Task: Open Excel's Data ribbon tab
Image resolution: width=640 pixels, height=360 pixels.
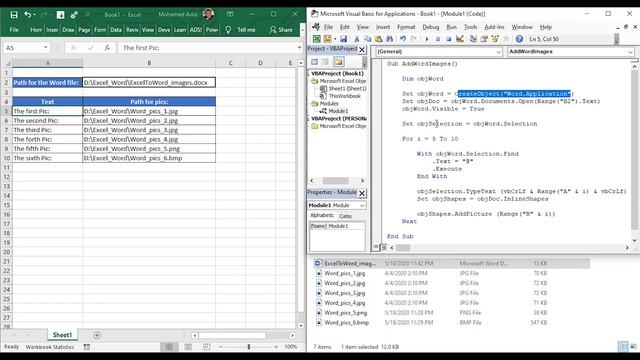Action: pyautogui.click(x=116, y=30)
